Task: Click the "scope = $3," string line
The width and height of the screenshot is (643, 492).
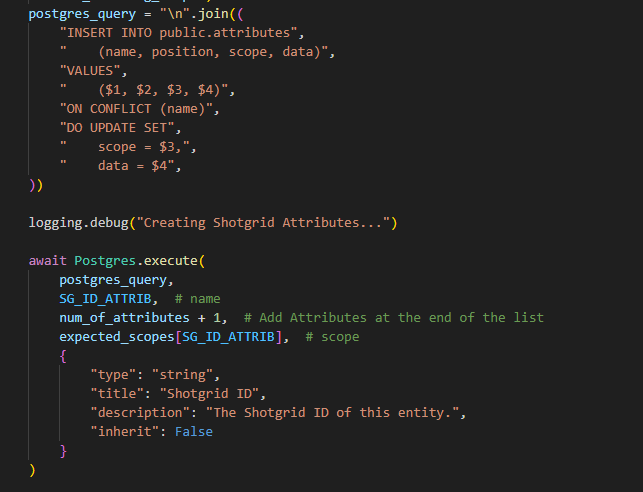Action: 124,147
